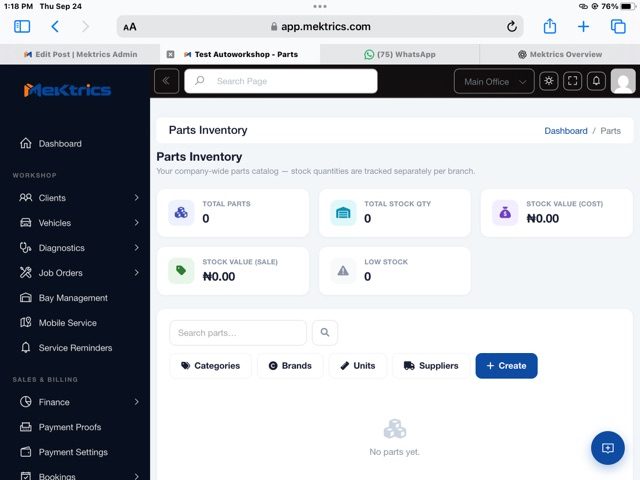
Task: Expand the Diagnostics submenu chevron
Action: tap(137, 248)
